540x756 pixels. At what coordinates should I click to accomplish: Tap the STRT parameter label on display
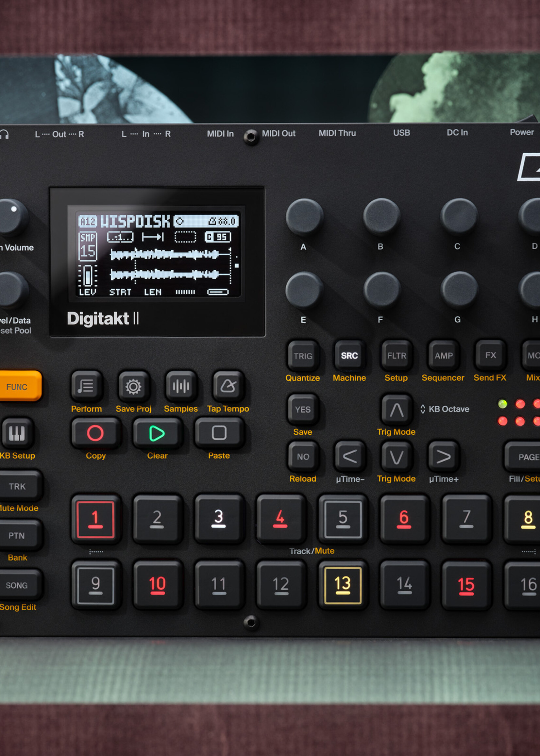120,292
